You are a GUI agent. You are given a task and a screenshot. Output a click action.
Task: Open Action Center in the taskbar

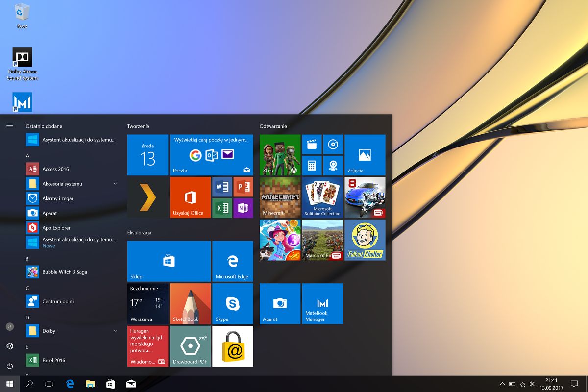[575, 384]
